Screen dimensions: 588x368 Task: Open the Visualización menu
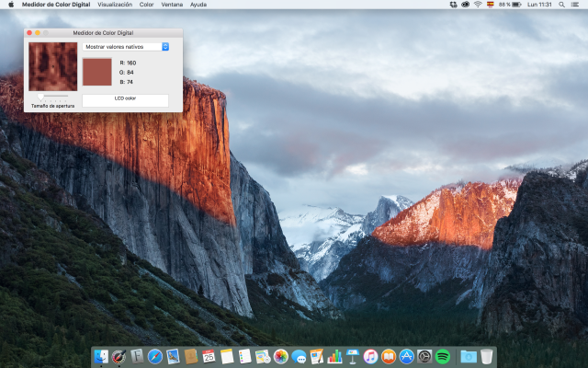coord(115,5)
